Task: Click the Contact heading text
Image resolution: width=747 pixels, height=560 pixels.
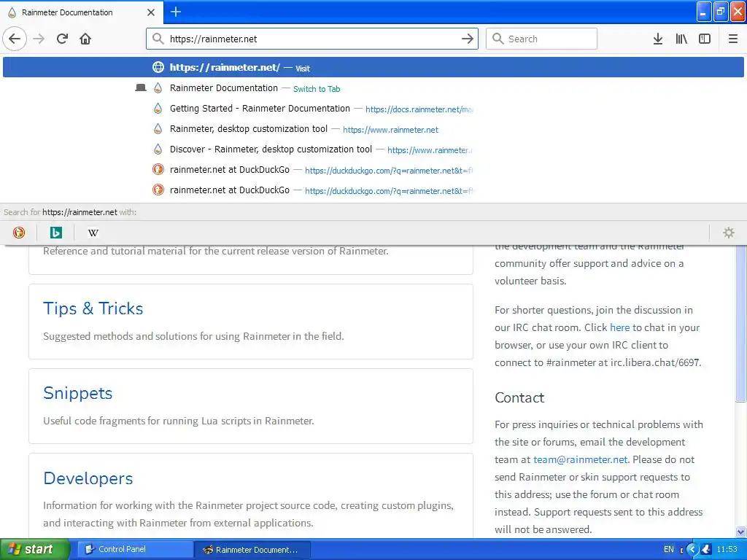Action: (519, 397)
